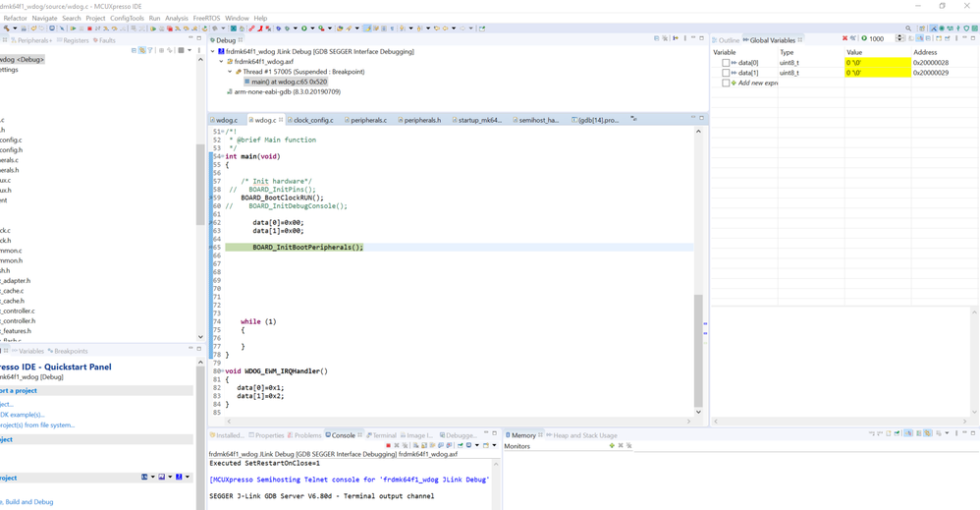Select the main() at wdog.c:65 stack frame

(285, 82)
